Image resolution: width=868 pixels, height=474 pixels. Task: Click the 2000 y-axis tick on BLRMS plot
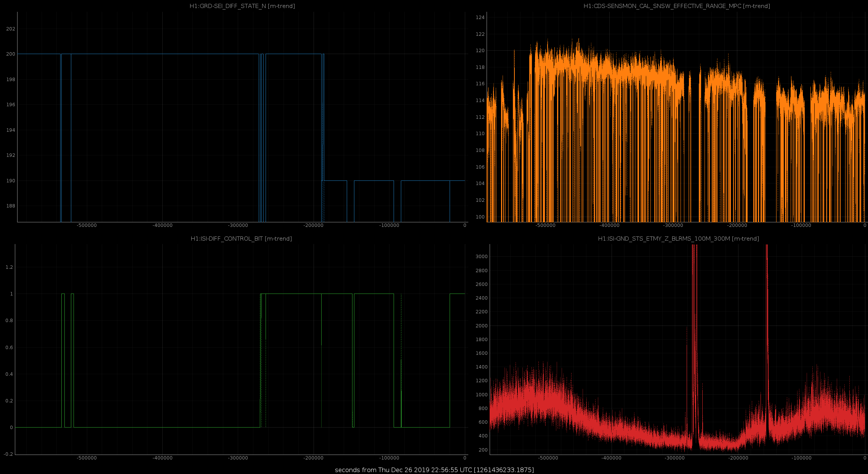tap(482, 326)
